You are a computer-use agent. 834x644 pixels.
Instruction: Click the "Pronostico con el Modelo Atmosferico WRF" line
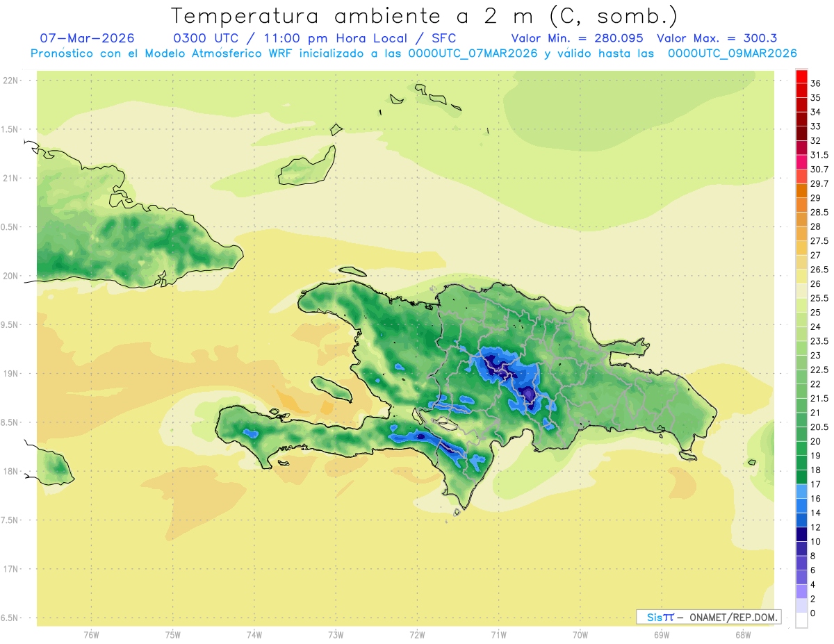(x=414, y=53)
